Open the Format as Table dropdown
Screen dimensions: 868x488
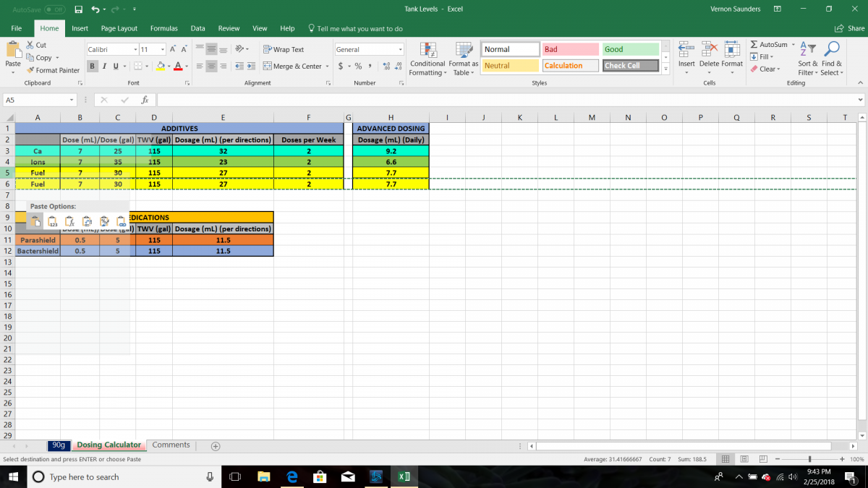pos(463,59)
